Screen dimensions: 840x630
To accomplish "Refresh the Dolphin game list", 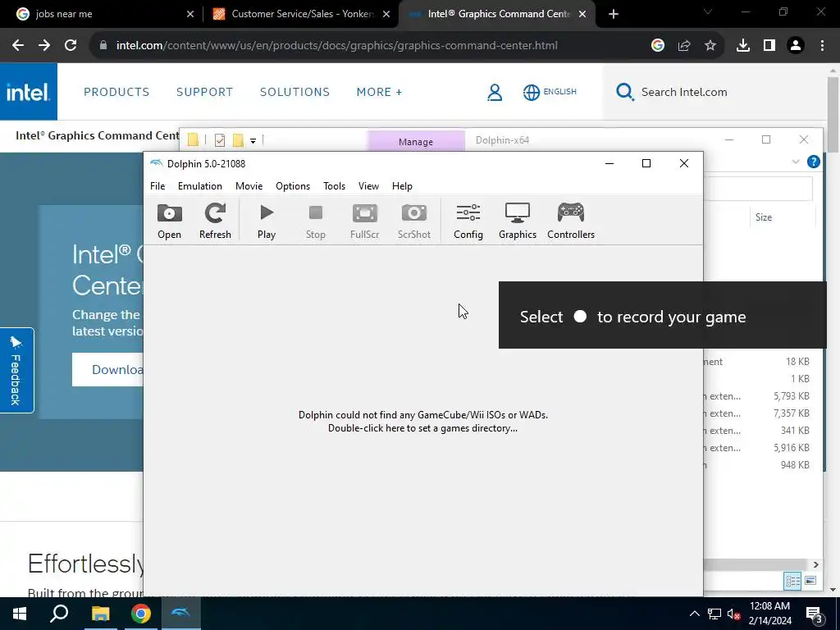I will coord(215,221).
